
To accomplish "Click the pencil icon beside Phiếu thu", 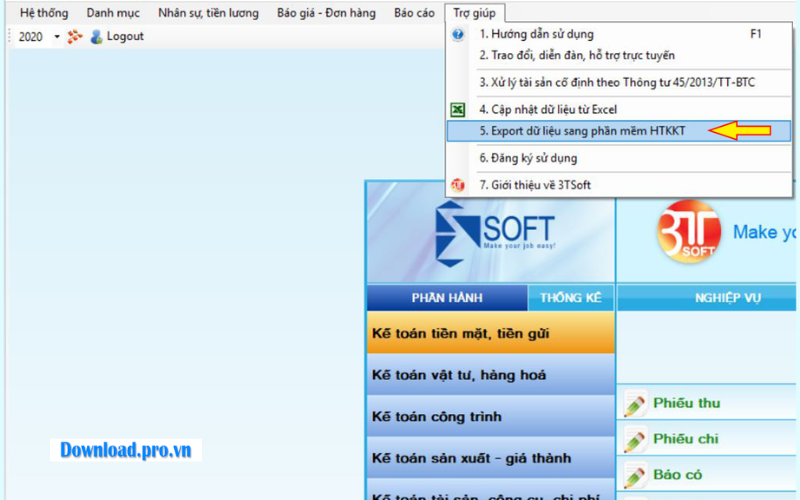I will point(634,404).
